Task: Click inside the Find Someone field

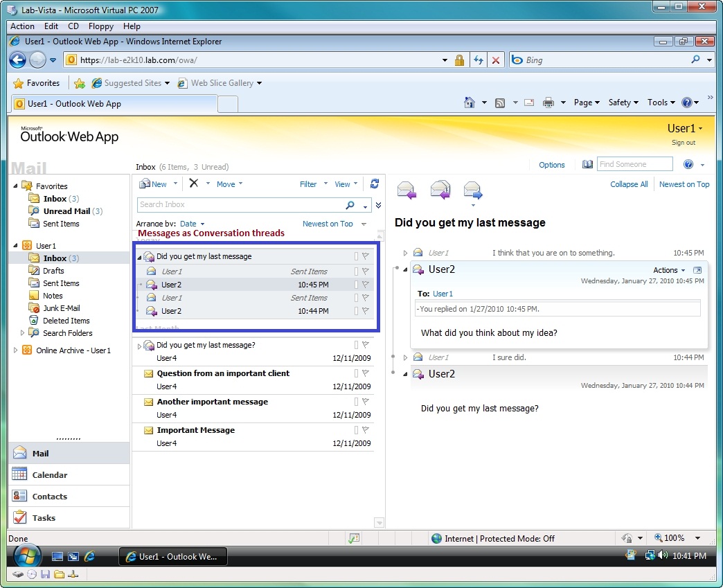Action: [x=634, y=165]
